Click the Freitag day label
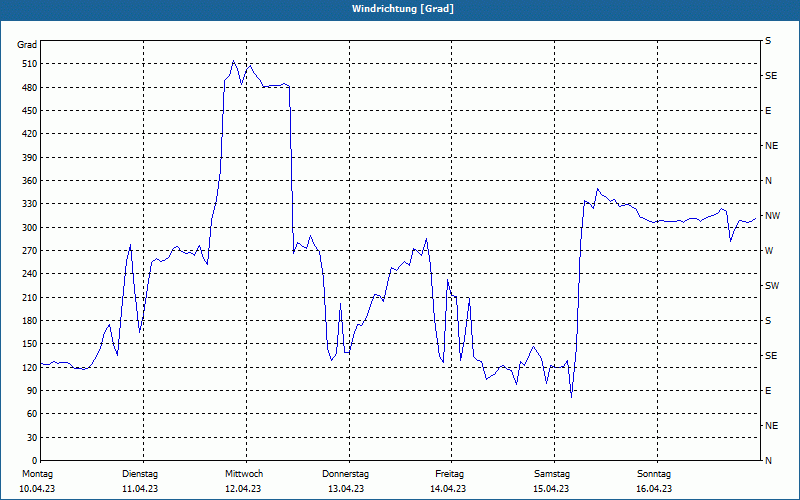 click(449, 474)
